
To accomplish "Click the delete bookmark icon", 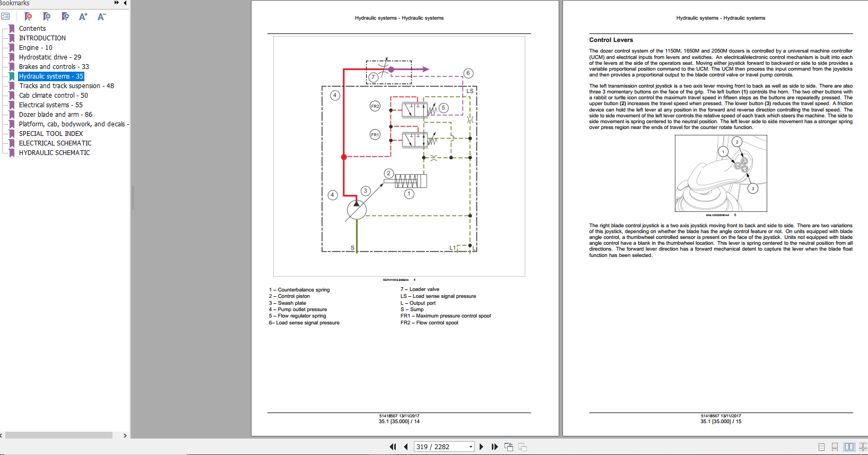I will [x=29, y=16].
